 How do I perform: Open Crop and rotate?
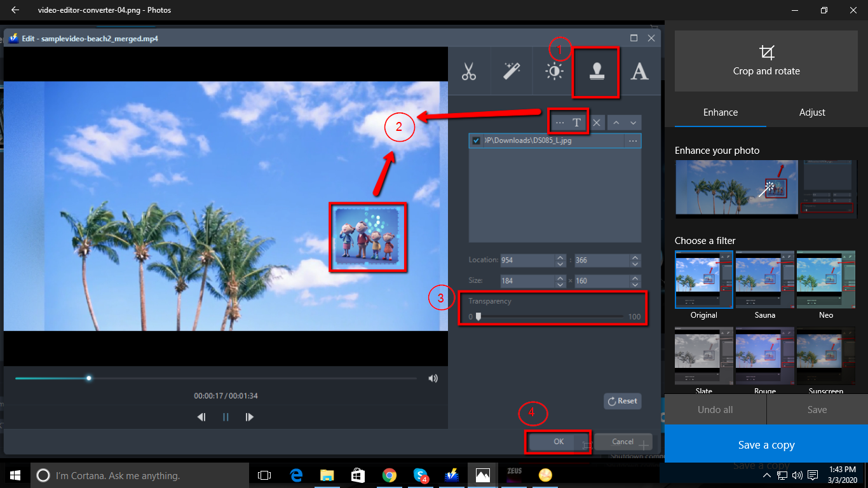click(766, 61)
